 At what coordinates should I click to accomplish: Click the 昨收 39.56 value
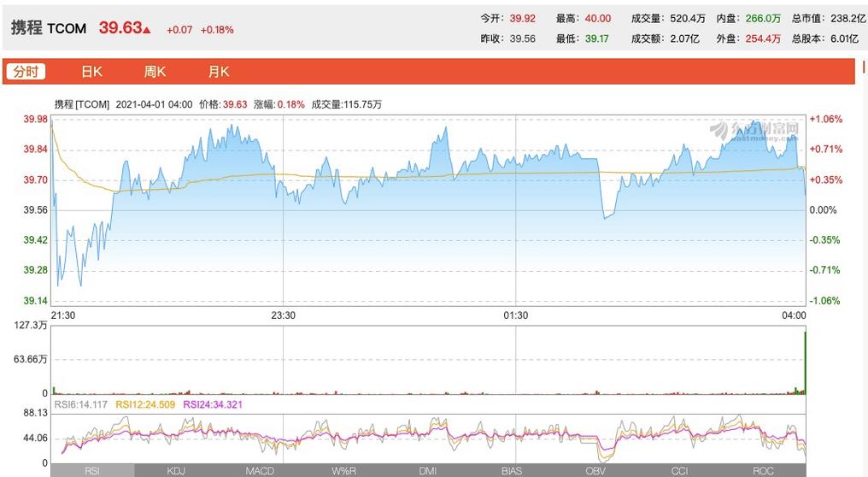[x=523, y=38]
